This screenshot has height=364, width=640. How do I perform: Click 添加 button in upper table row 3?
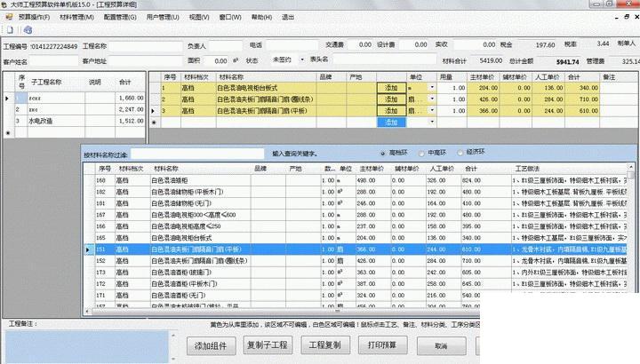pyautogui.click(x=391, y=110)
